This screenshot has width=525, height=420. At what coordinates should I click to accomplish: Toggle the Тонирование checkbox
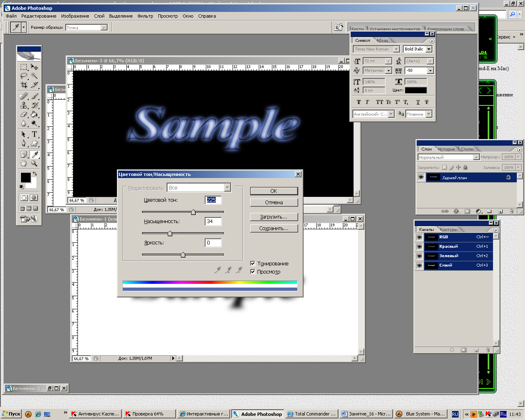[x=253, y=263]
